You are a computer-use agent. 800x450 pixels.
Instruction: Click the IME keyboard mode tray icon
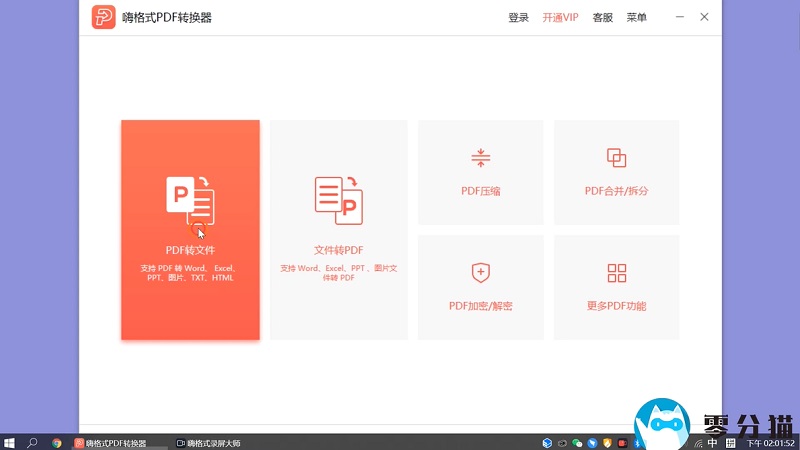click(x=731, y=443)
